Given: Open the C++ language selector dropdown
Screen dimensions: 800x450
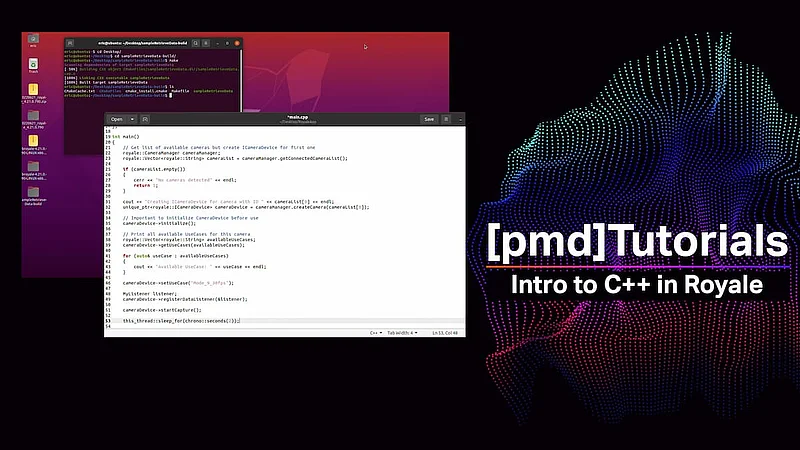Looking at the screenshot, I should (x=376, y=332).
